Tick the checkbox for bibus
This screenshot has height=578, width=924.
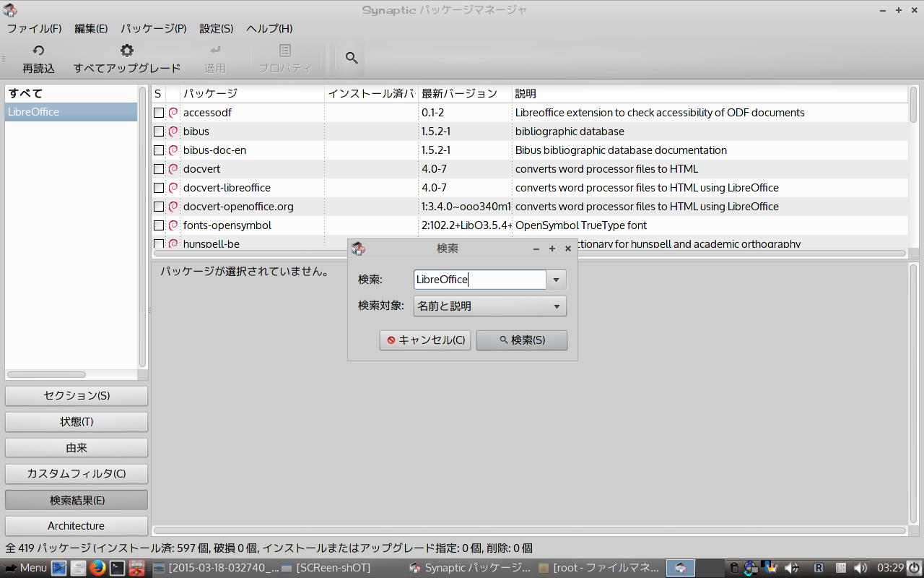click(x=159, y=131)
